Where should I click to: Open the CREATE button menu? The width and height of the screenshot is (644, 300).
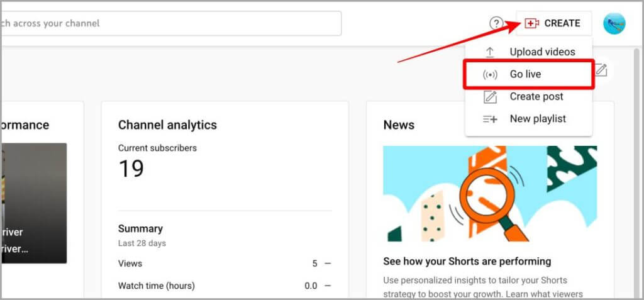coord(553,23)
